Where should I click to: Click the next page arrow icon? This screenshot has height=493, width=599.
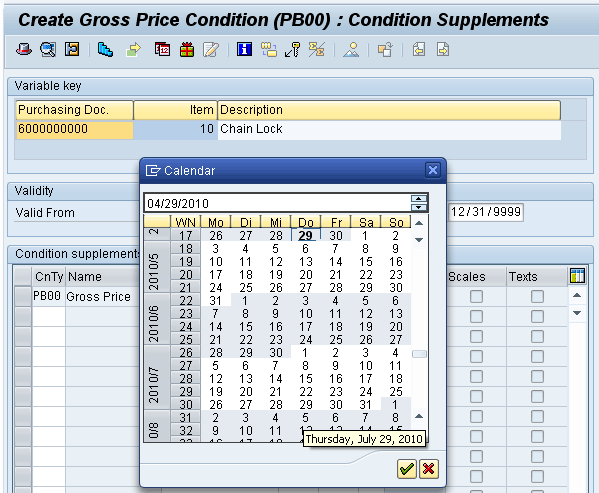coord(443,49)
